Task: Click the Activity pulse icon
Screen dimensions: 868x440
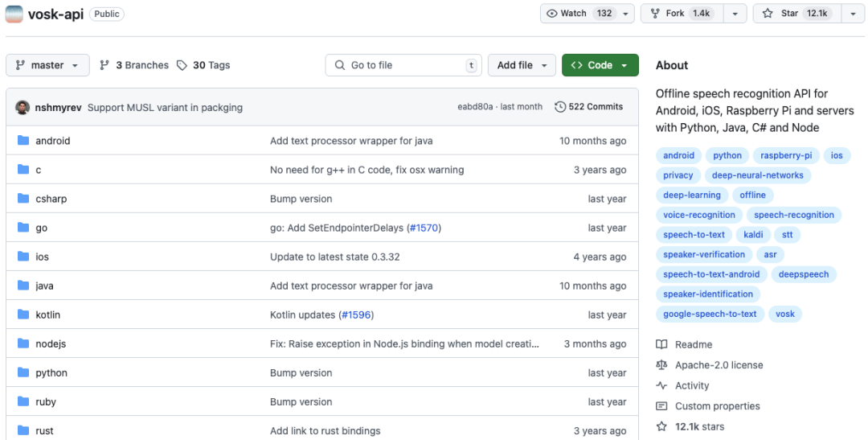Action: pos(661,386)
